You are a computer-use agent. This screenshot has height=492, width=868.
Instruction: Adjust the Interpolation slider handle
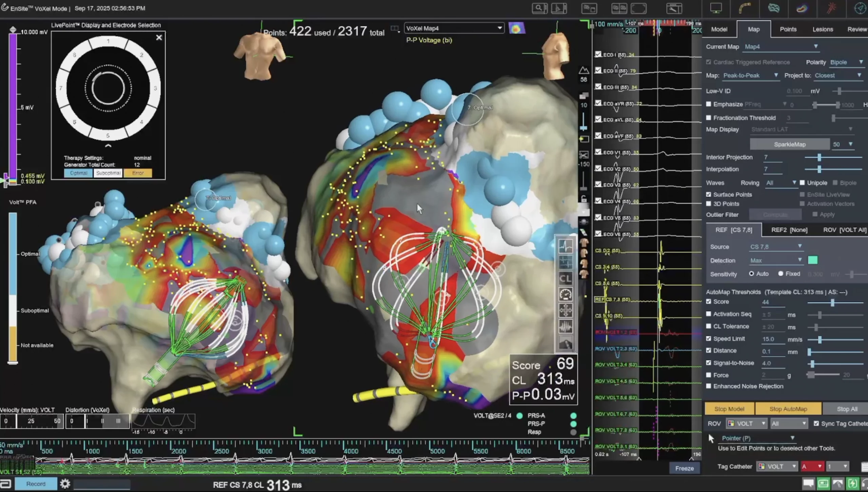(x=819, y=169)
